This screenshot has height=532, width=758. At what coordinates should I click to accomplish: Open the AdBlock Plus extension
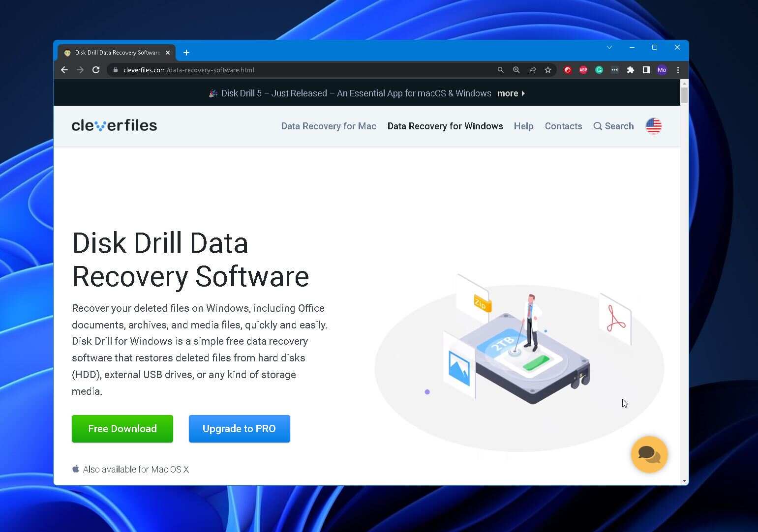pos(583,70)
